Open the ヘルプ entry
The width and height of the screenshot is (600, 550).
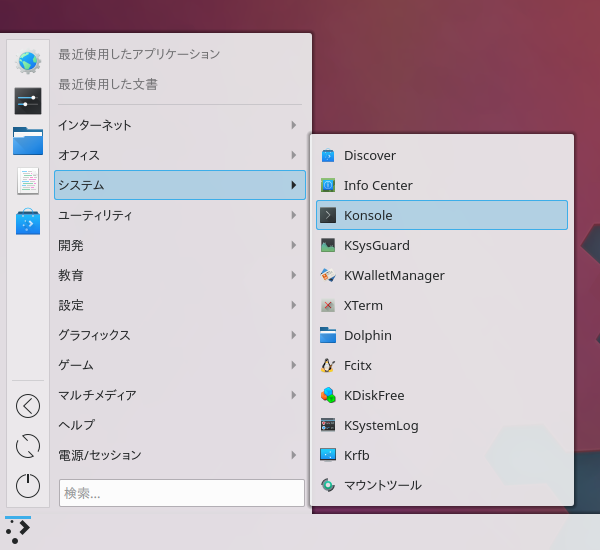point(180,425)
